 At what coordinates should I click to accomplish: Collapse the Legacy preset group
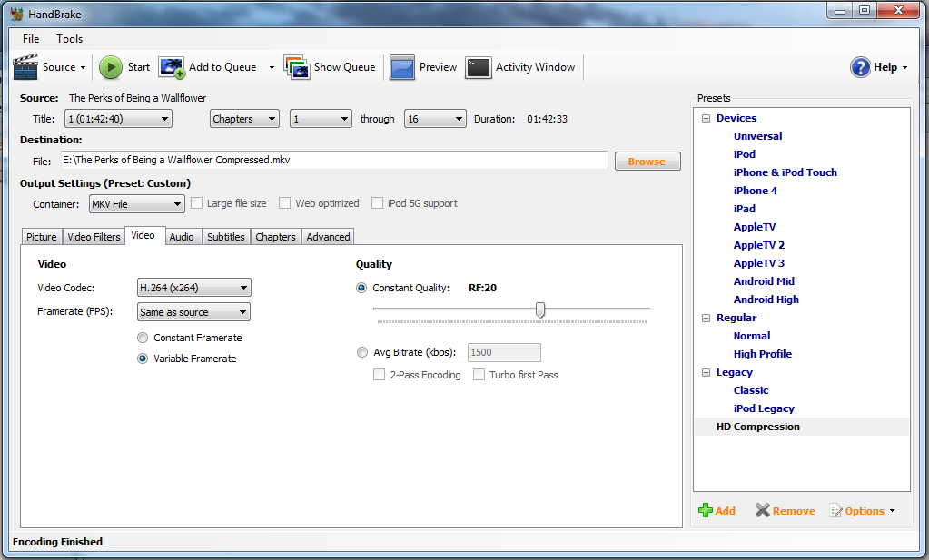point(706,372)
